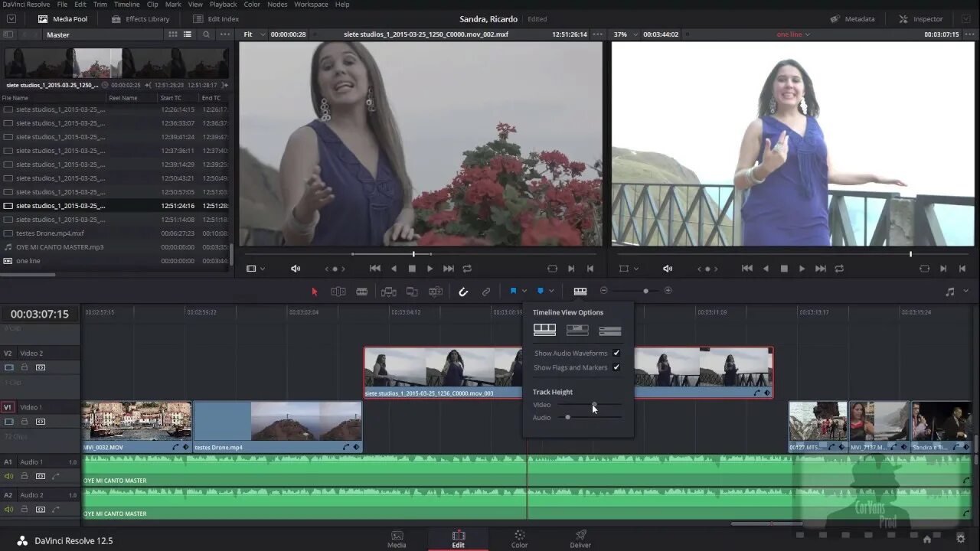
Task: Play the source viewer clip
Action: coord(430,269)
